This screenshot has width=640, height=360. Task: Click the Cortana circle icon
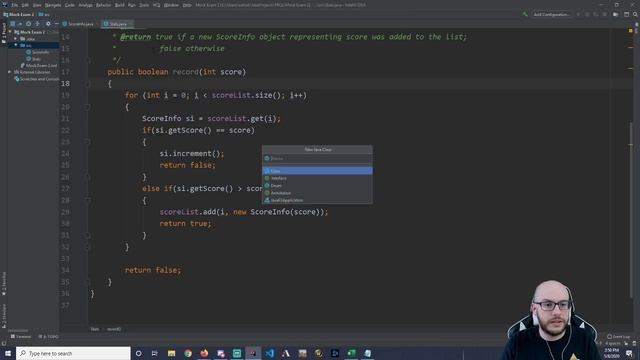click(x=138, y=353)
